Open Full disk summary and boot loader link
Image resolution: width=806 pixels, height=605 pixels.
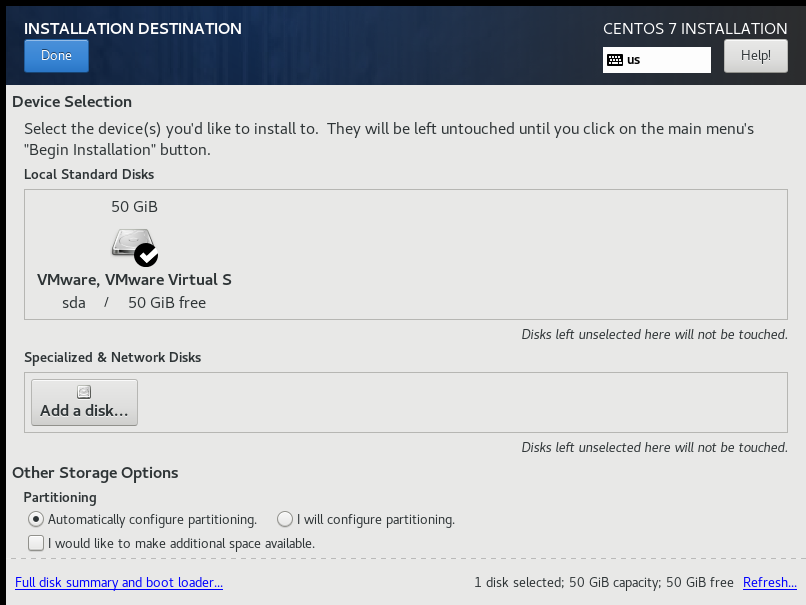click(x=119, y=582)
